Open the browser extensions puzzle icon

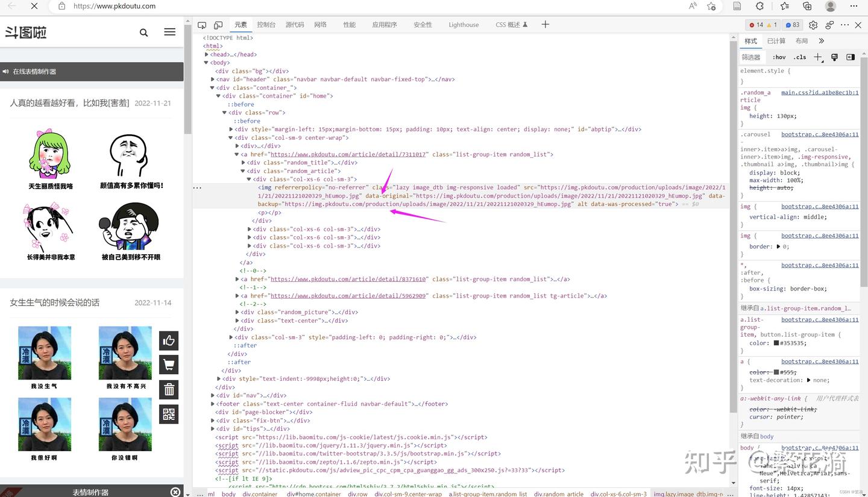coord(760,6)
